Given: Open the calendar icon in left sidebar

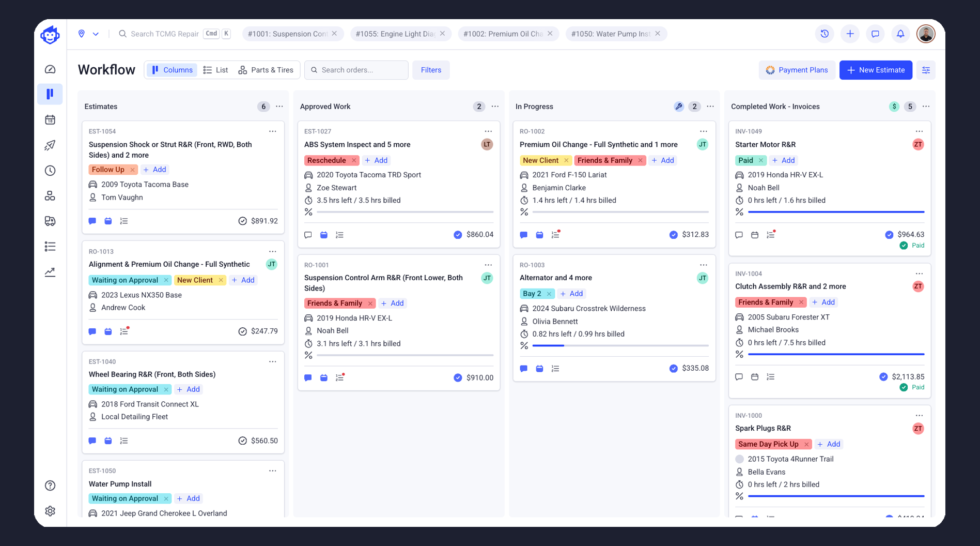Looking at the screenshot, I should pyautogui.click(x=50, y=120).
